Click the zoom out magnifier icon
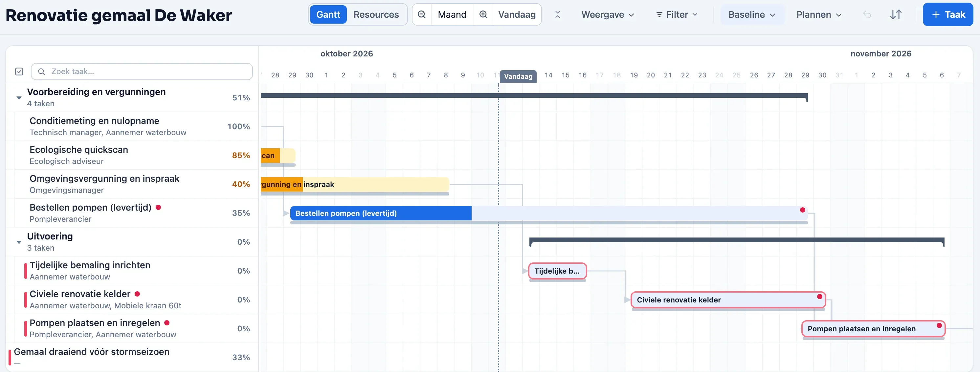 [421, 14]
